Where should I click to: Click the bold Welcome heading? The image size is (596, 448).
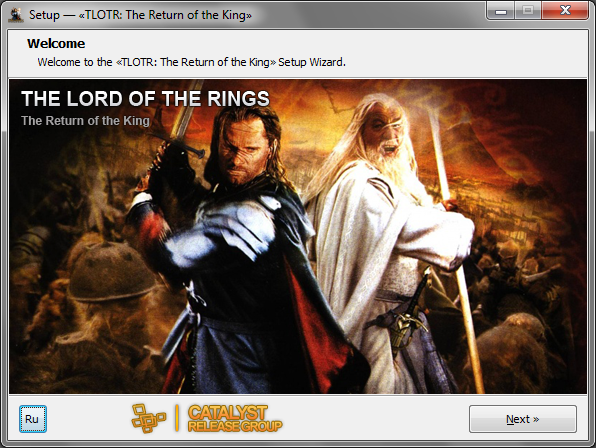click(x=56, y=44)
